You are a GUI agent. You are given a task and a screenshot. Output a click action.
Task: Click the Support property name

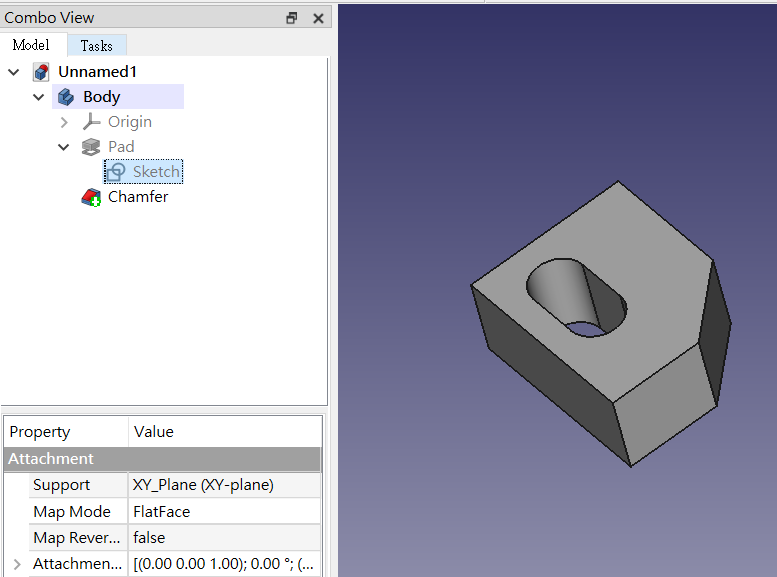click(x=78, y=485)
